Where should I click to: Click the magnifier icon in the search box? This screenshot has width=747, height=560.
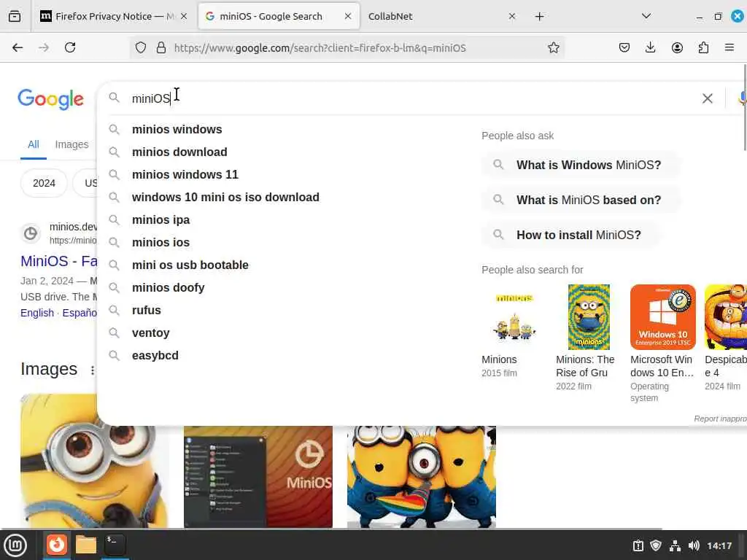114,98
